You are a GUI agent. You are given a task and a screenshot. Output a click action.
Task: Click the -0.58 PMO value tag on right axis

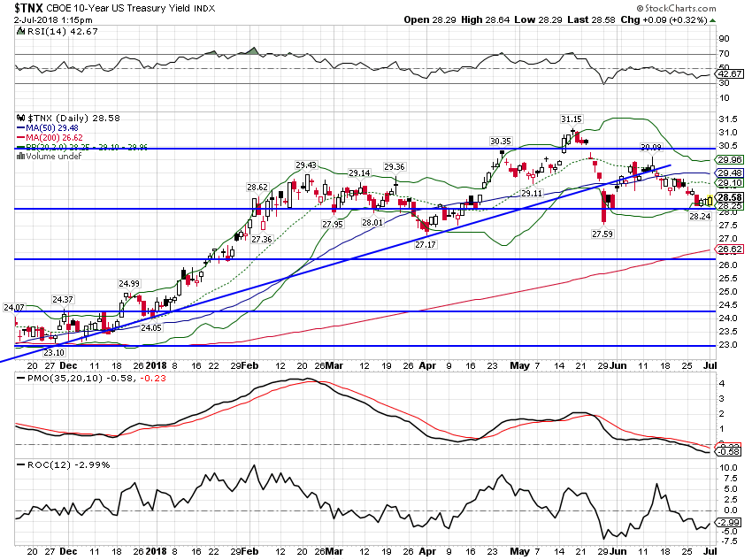pyautogui.click(x=729, y=452)
